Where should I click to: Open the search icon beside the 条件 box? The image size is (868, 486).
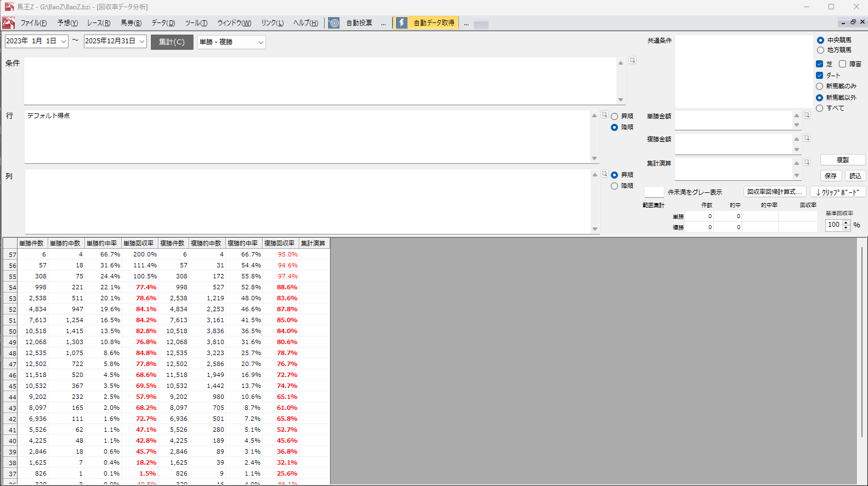tap(632, 60)
